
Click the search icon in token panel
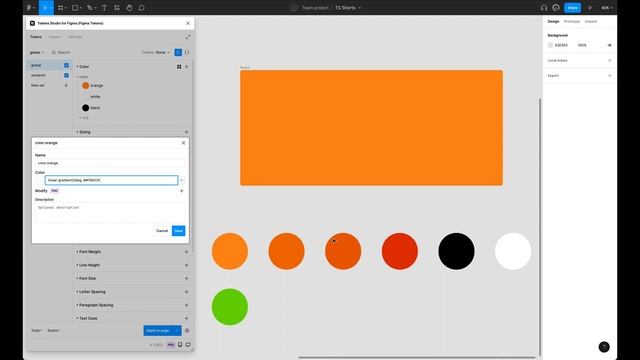click(x=54, y=52)
